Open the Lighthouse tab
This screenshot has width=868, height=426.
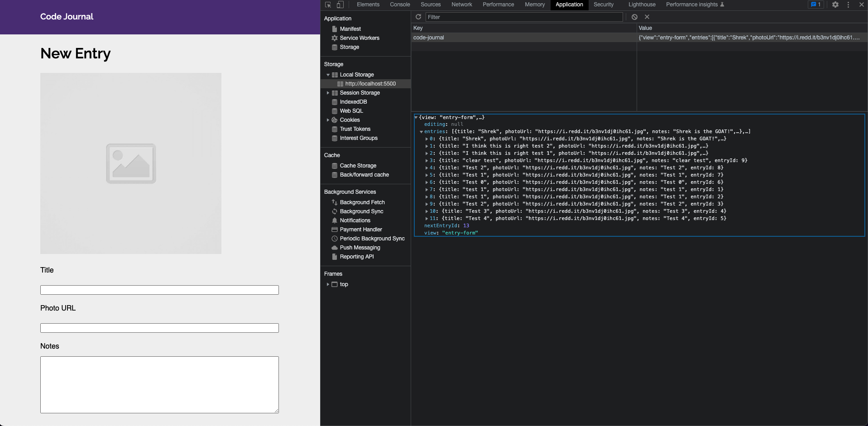pos(642,5)
